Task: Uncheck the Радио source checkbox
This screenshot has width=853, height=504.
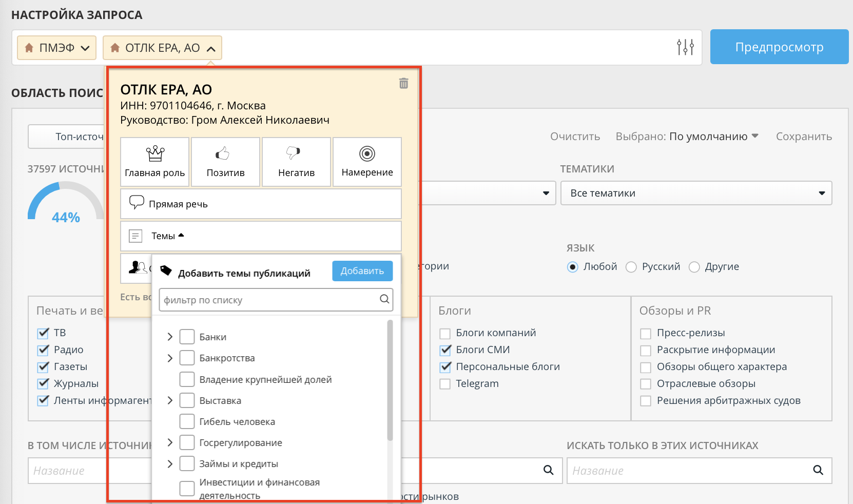Action: (44, 350)
